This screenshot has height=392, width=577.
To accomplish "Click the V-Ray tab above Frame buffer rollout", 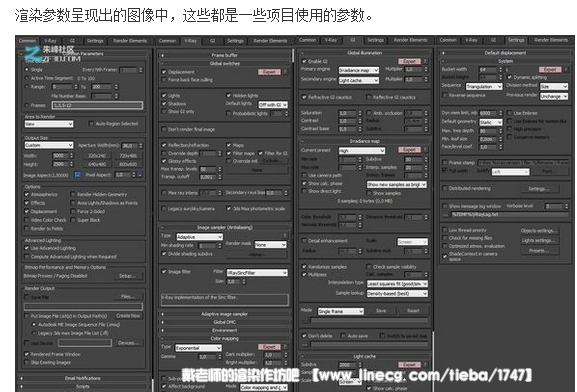I will [191, 40].
